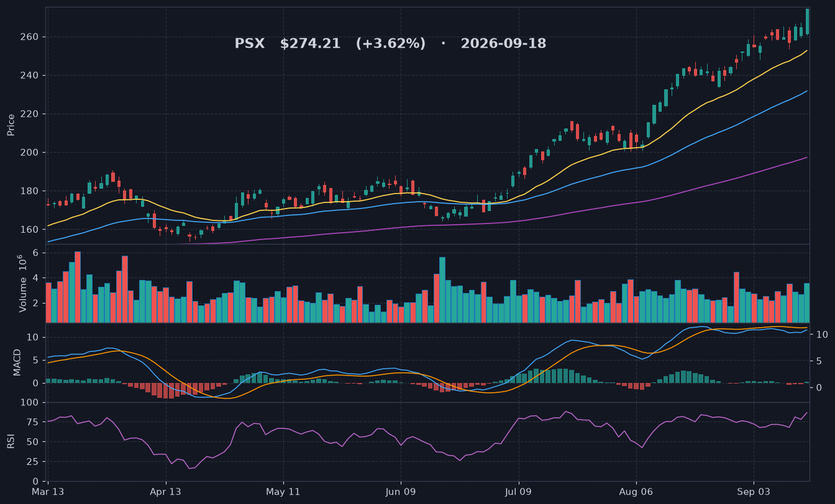Click the Jun 09 date tick label
835x504 pixels.
(x=401, y=492)
